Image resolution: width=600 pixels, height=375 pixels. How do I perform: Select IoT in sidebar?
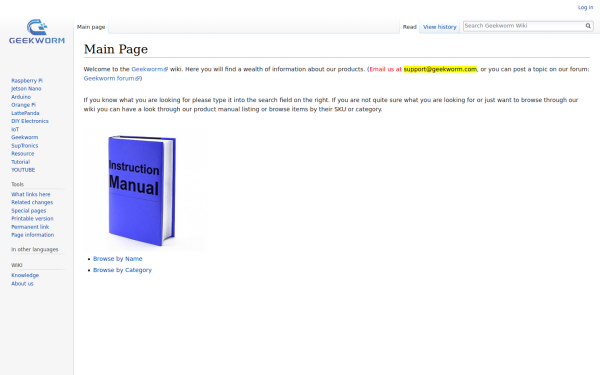15,129
